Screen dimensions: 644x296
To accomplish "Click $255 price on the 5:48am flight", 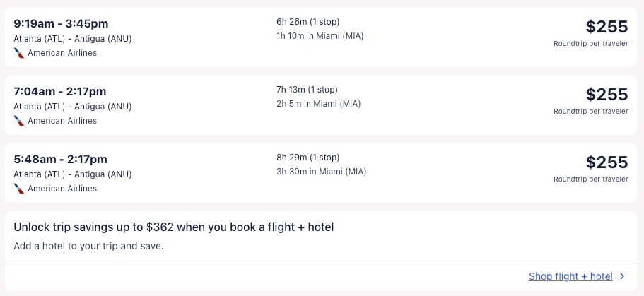I will 607,162.
